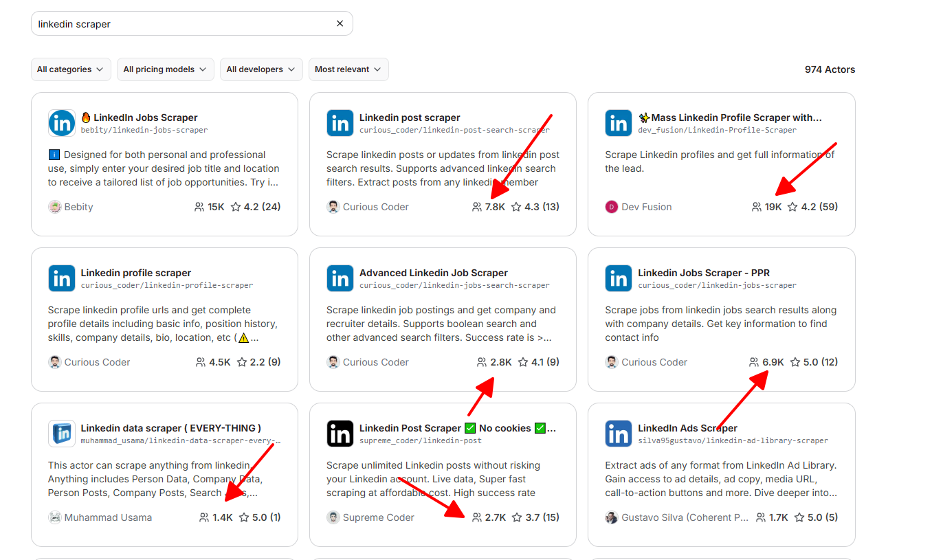Click the 974 Actors result count
The image size is (932, 560).
[x=830, y=69]
